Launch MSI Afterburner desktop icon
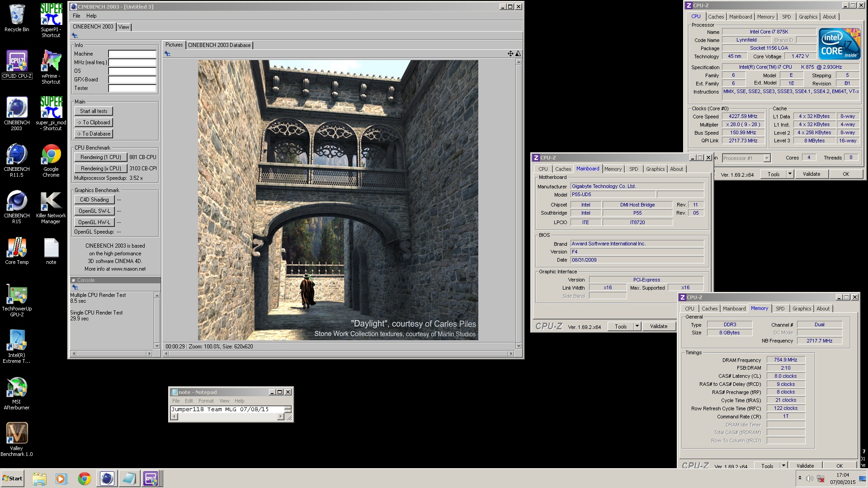The image size is (868, 488). pos(17,394)
